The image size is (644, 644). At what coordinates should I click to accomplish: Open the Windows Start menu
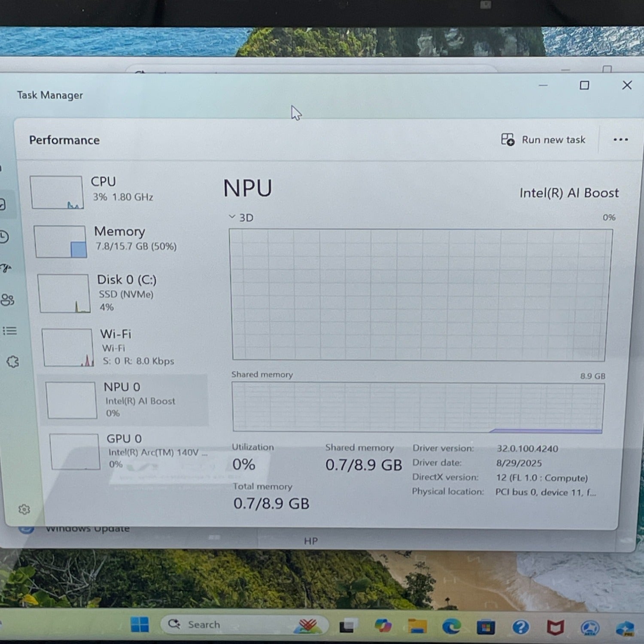140,625
